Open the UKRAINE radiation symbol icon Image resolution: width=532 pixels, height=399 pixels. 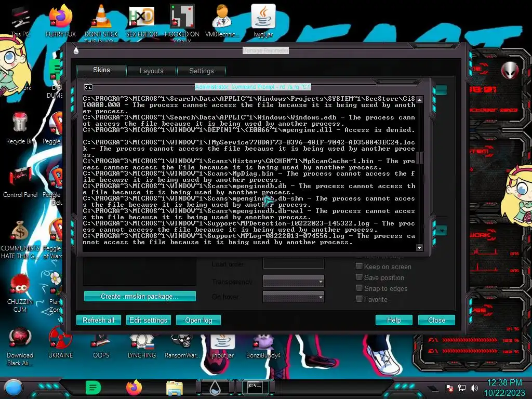click(x=60, y=343)
